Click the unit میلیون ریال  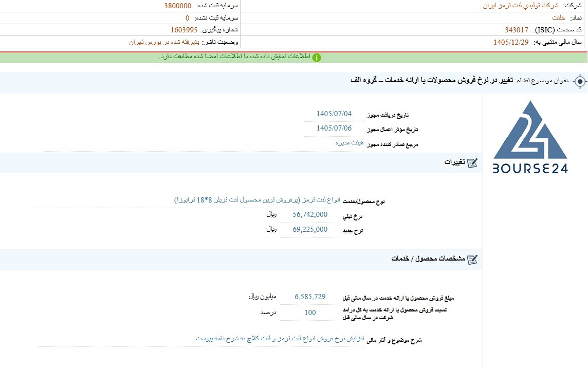(262, 297)
